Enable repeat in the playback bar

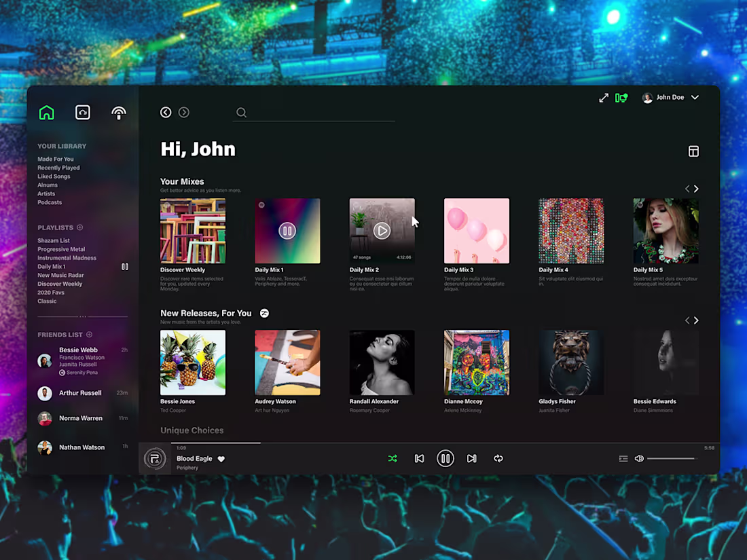498,458
